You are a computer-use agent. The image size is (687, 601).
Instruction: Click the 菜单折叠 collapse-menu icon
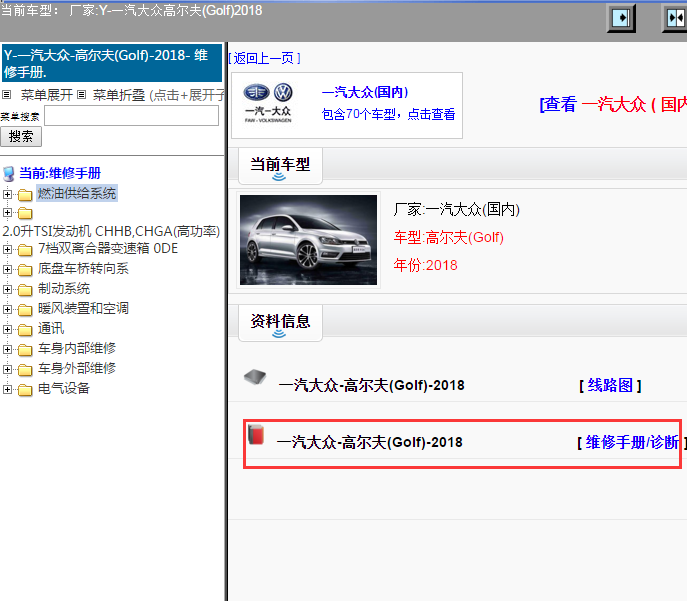[x=81, y=94]
